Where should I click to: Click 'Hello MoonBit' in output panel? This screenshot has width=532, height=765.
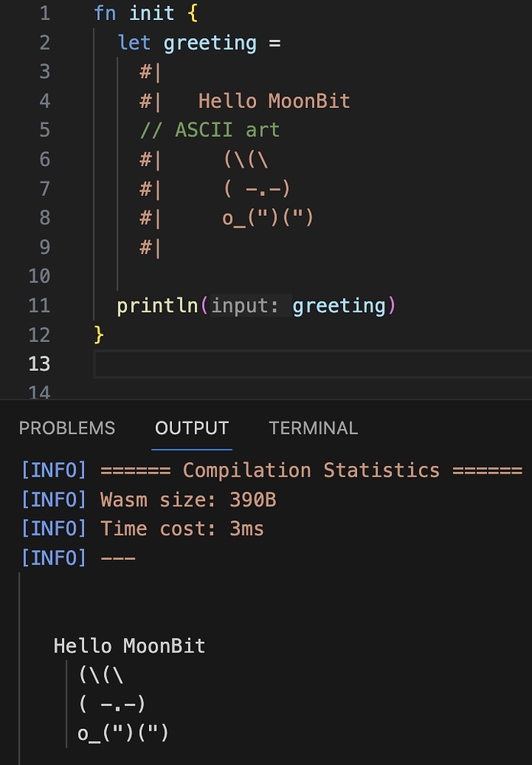pos(129,646)
